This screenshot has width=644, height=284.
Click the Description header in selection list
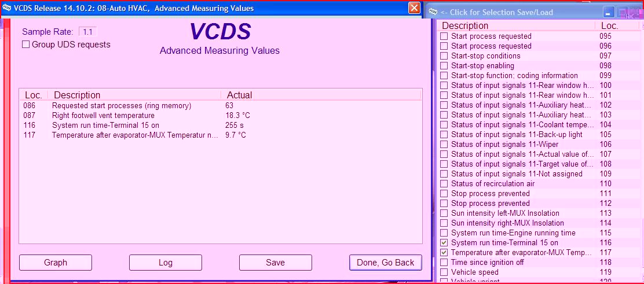point(465,25)
